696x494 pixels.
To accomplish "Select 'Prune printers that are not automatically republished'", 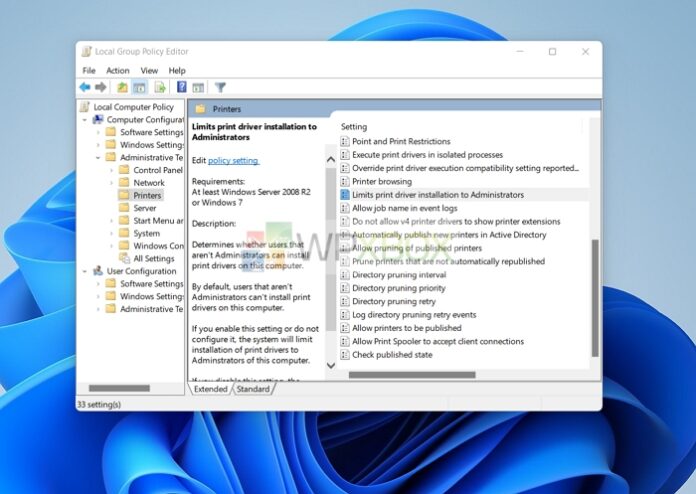I will tap(448, 261).
